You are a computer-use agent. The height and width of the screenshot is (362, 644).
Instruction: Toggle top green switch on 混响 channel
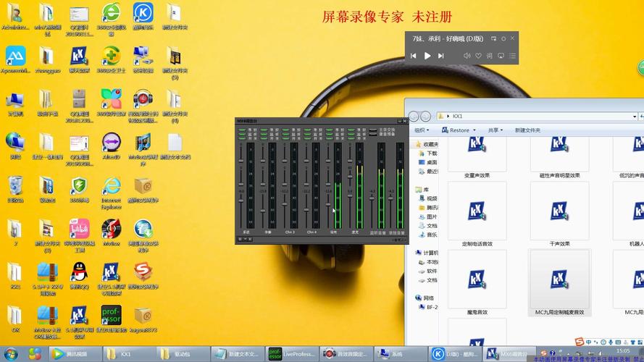(330, 130)
